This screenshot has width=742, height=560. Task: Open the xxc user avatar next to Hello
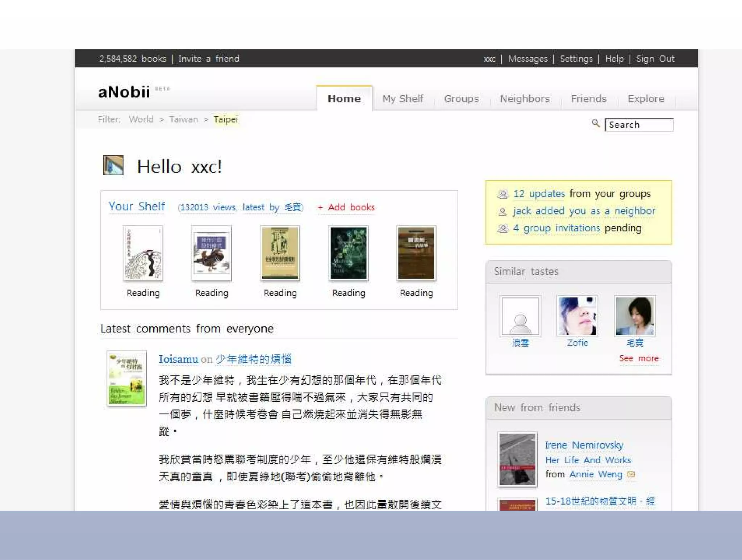[113, 166]
